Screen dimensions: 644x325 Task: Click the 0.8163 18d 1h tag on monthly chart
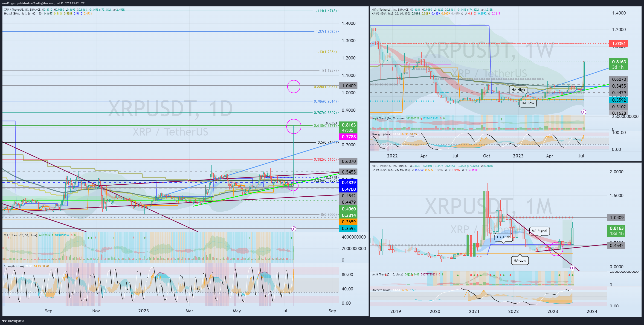click(x=616, y=231)
